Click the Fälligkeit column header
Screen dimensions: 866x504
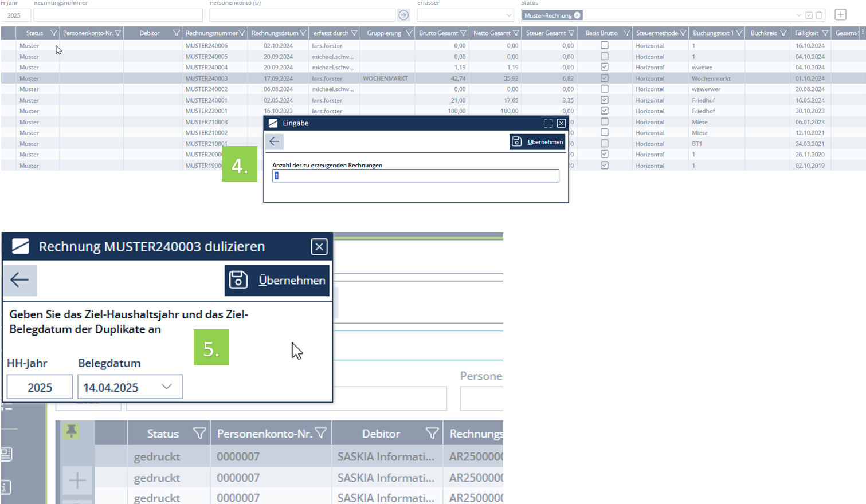pos(806,33)
